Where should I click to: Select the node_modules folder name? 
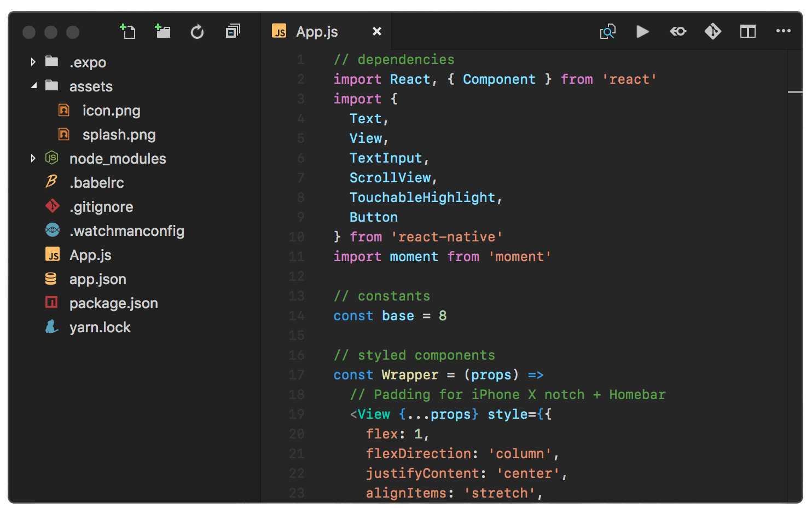[x=118, y=159]
